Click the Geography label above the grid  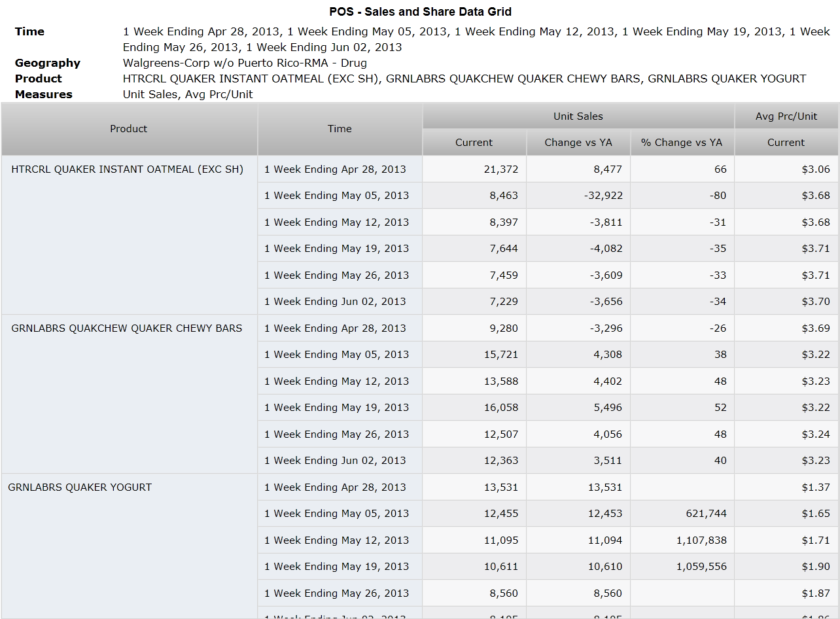(x=48, y=63)
